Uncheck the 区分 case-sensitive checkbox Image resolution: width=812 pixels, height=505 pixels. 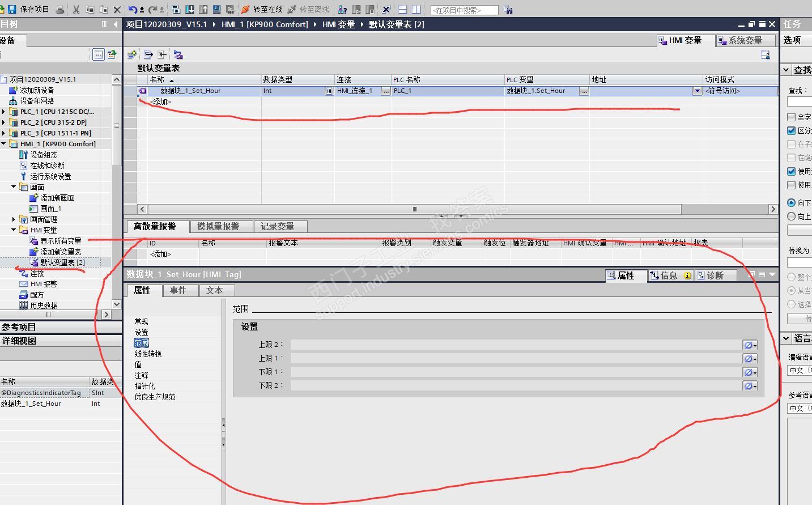(791, 130)
